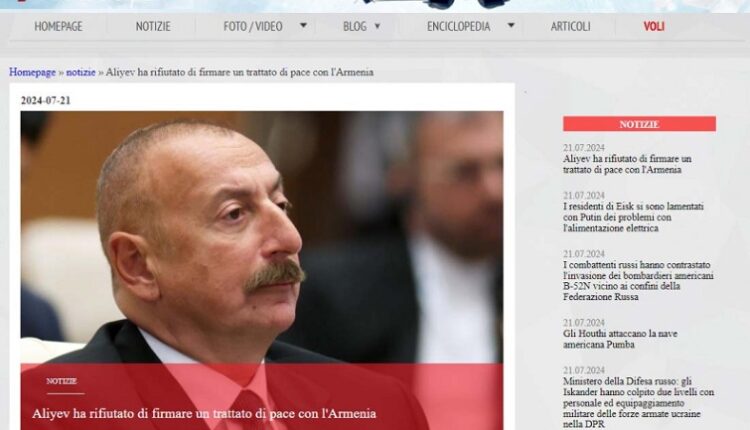This screenshot has width=750, height=430.
Task: Go to NOTIZIE in the top navigation bar
Action: (153, 27)
